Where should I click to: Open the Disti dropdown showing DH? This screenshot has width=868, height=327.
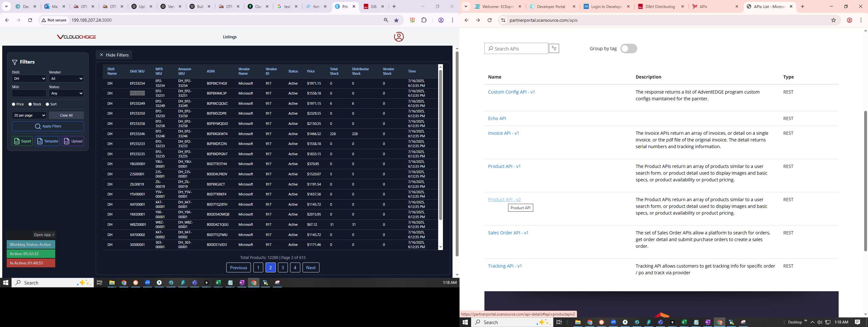coord(29,79)
